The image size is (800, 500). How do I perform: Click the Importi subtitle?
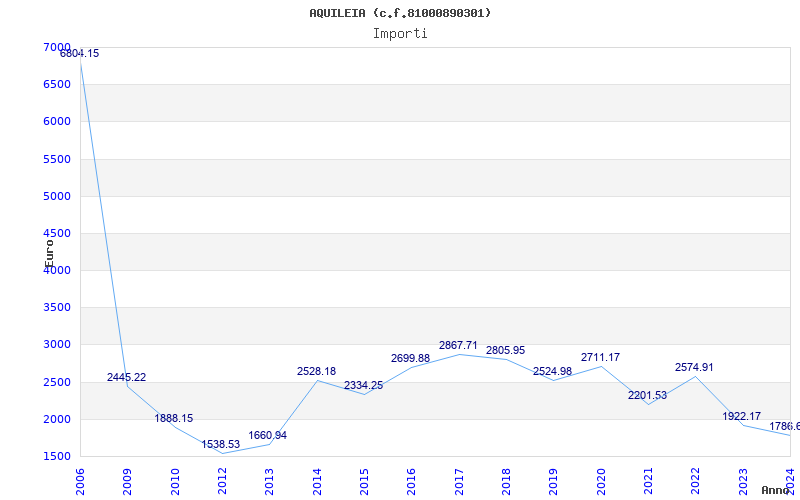click(x=400, y=34)
